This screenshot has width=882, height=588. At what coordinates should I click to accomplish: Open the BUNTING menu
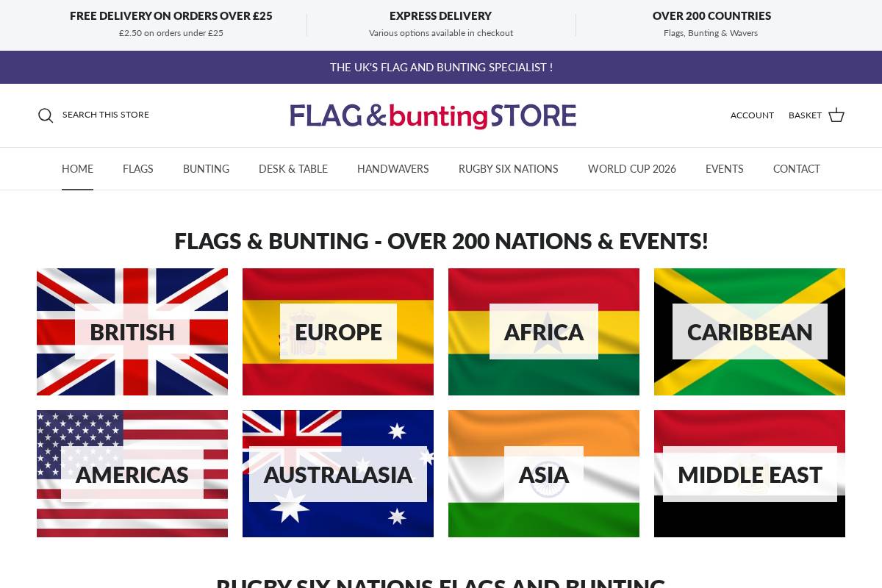206,169
